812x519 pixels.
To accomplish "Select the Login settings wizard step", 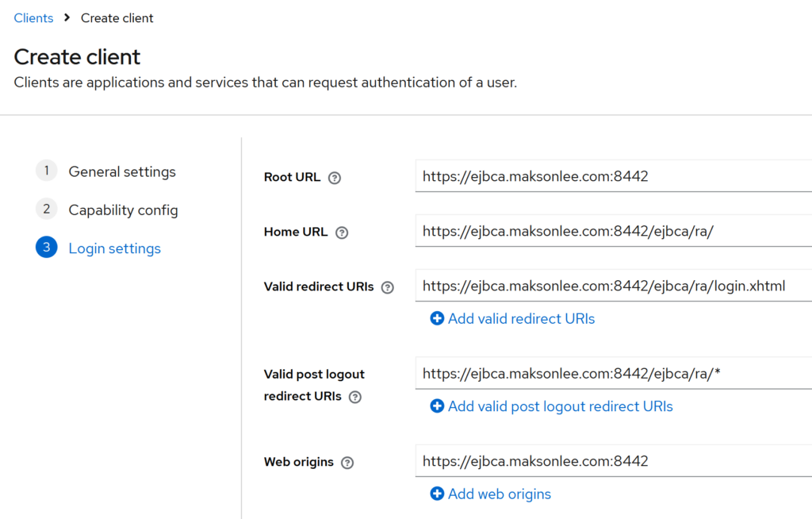I will pos(114,248).
